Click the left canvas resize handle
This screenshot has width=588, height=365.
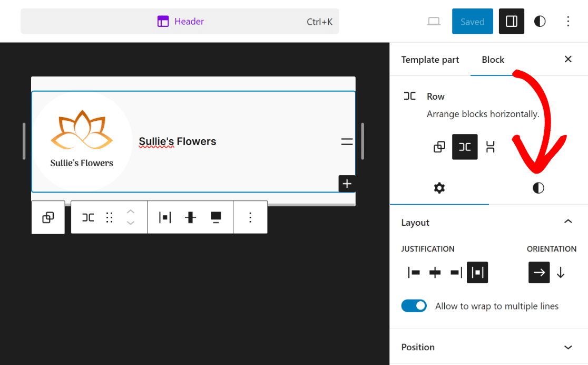(x=24, y=141)
